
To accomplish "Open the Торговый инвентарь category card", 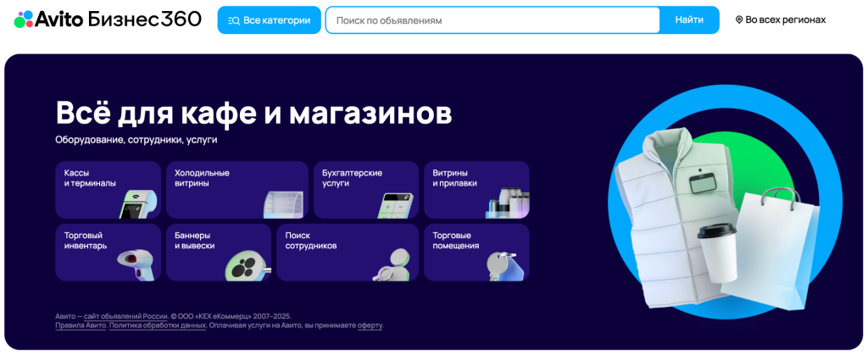I will tap(108, 253).
